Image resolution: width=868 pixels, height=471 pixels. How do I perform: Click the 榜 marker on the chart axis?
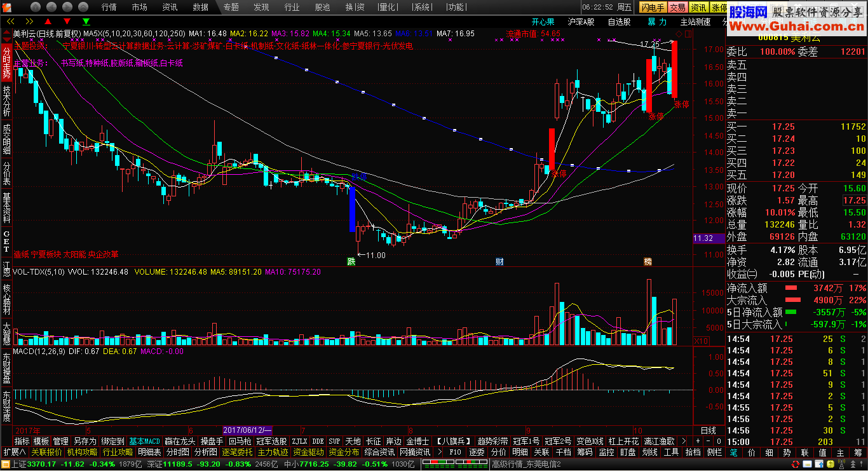[648, 261]
